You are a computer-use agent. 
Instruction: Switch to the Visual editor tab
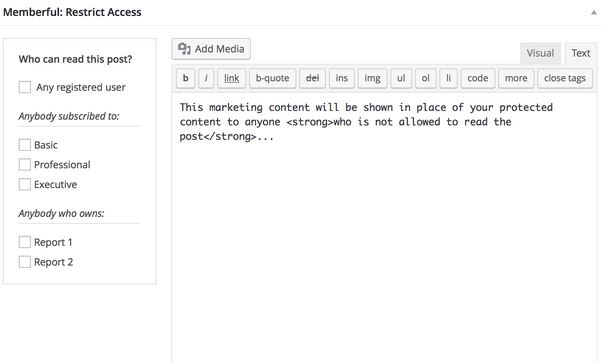click(x=540, y=53)
